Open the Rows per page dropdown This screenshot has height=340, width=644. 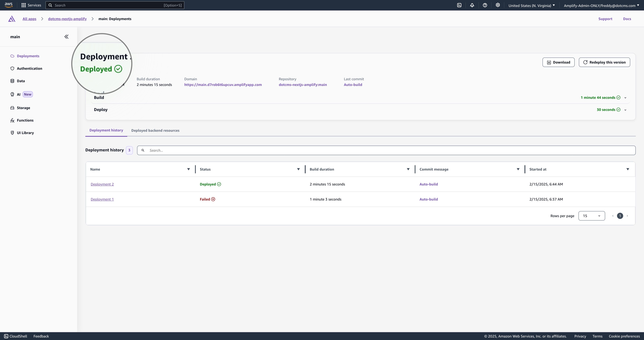[591, 216]
